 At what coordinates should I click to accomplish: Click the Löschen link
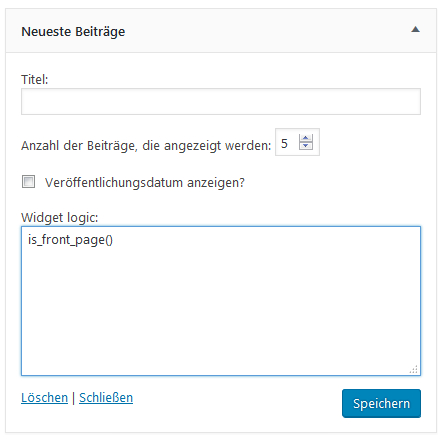pos(44,398)
